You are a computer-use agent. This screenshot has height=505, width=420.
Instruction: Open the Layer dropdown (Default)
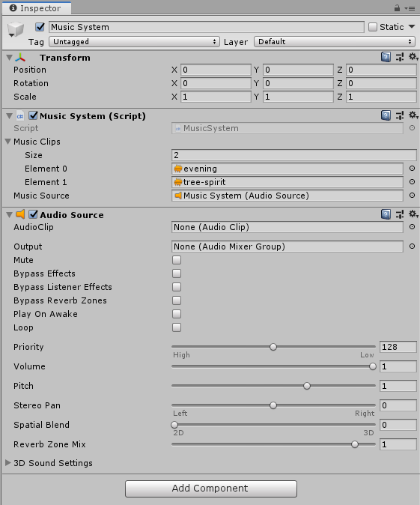click(335, 42)
